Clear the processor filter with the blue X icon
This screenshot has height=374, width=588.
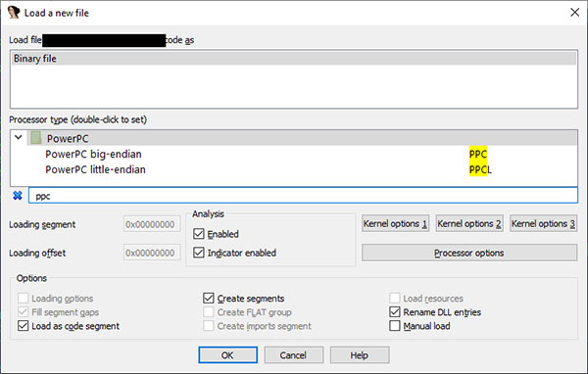(18, 196)
